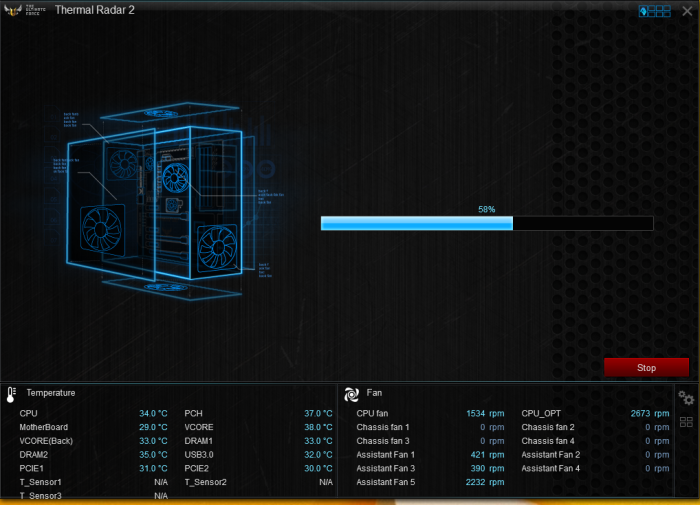Viewport: 700px width, 505px height.
Task: Select the top-left rear fan in the case diagram
Action: (122, 163)
